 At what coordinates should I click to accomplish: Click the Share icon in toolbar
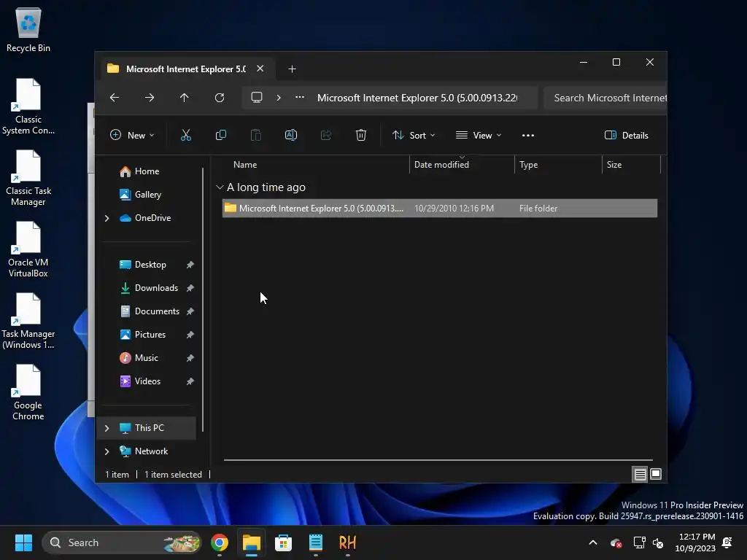[x=326, y=135]
